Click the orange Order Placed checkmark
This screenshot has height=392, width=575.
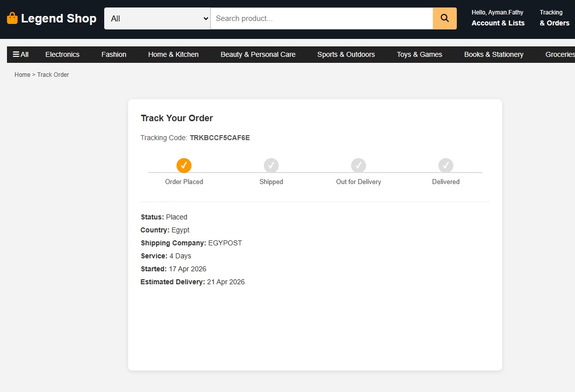pos(184,165)
